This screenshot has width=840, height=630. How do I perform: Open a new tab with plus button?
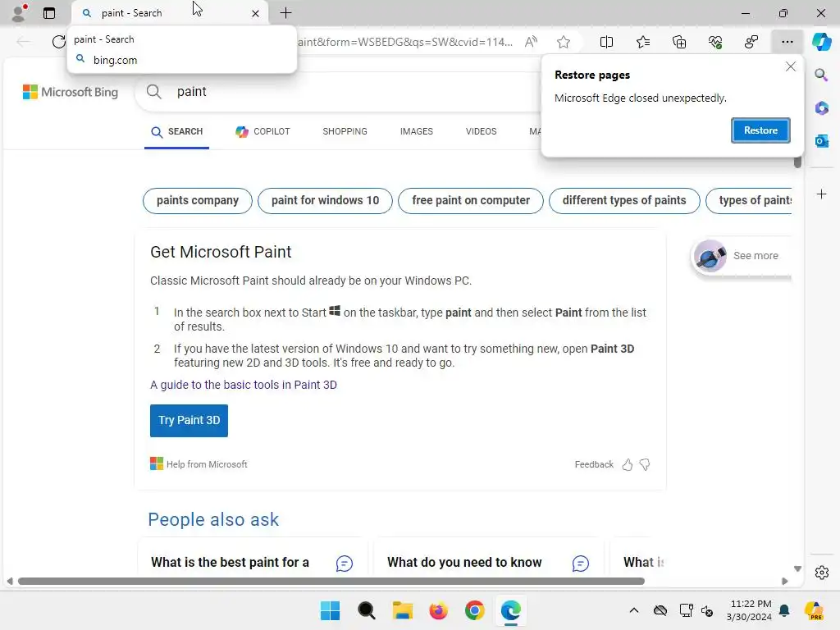click(x=286, y=13)
